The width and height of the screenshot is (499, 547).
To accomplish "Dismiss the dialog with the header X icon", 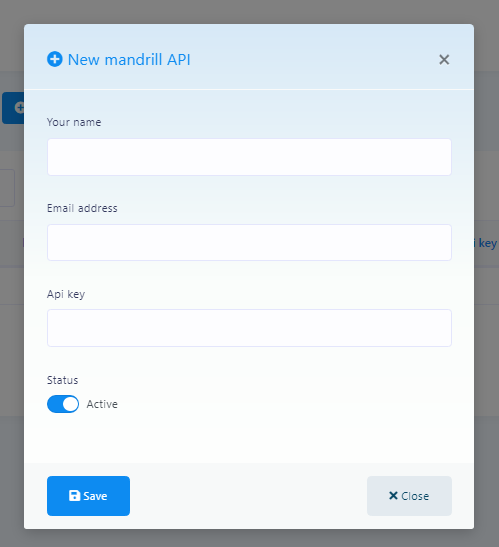I will [444, 60].
